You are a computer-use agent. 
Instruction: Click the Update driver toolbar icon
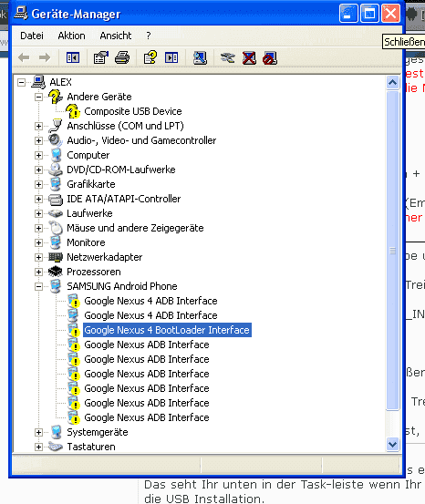pos(228,58)
